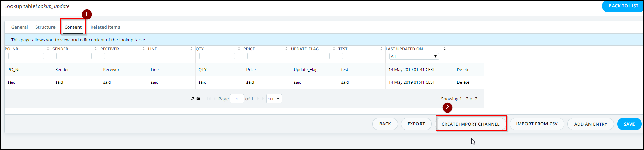Open the General tab
Viewport: 644px width, 150px height.
(19, 27)
